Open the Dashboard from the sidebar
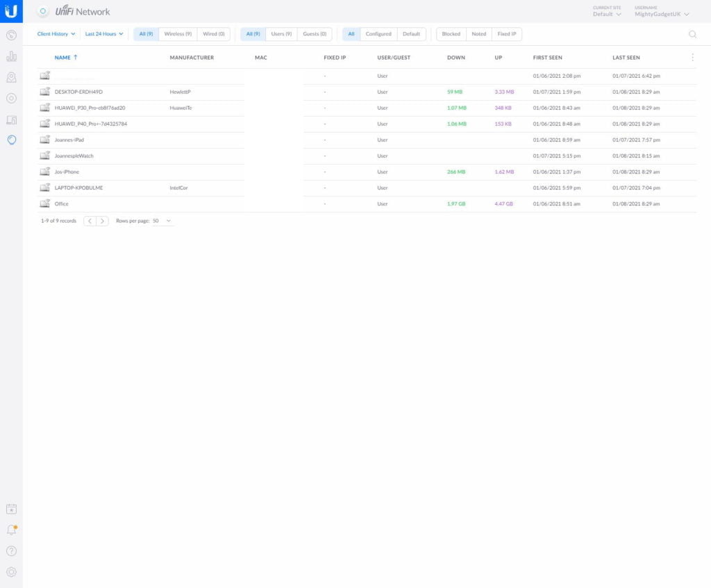 pyautogui.click(x=11, y=35)
